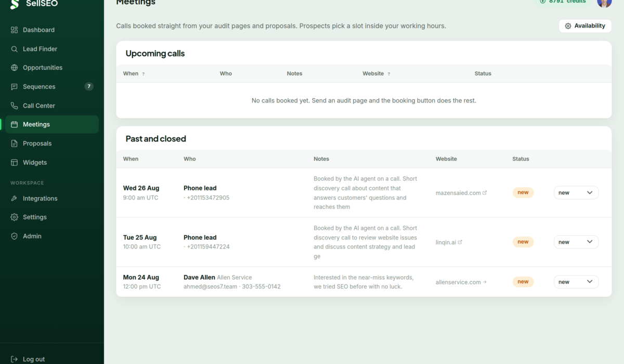Open status dropdown for Wed 26 Aug meeting
This screenshot has width=624, height=364.
[x=576, y=192]
